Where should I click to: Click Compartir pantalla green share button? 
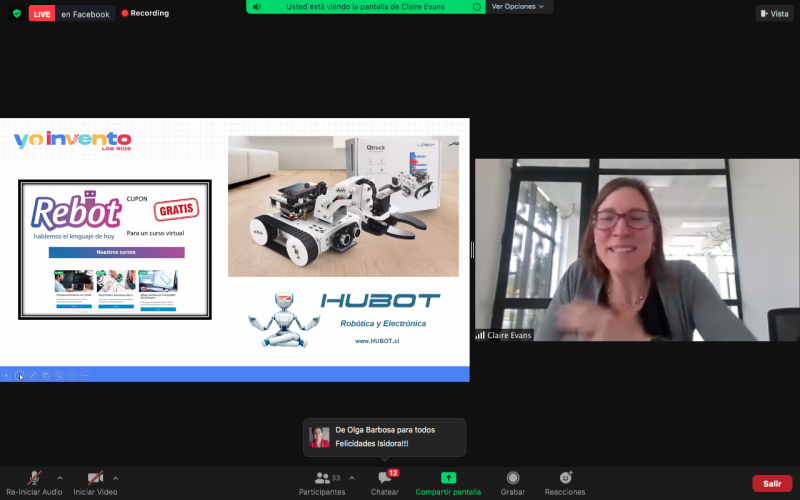(448, 483)
